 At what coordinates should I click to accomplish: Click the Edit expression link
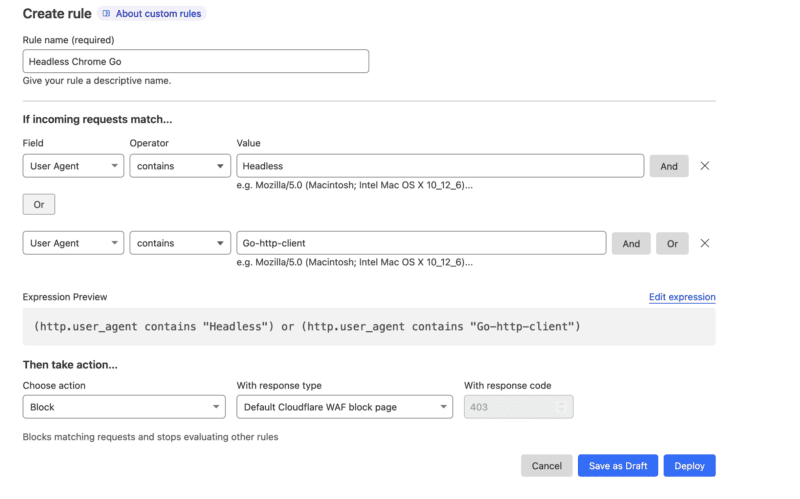tap(682, 297)
